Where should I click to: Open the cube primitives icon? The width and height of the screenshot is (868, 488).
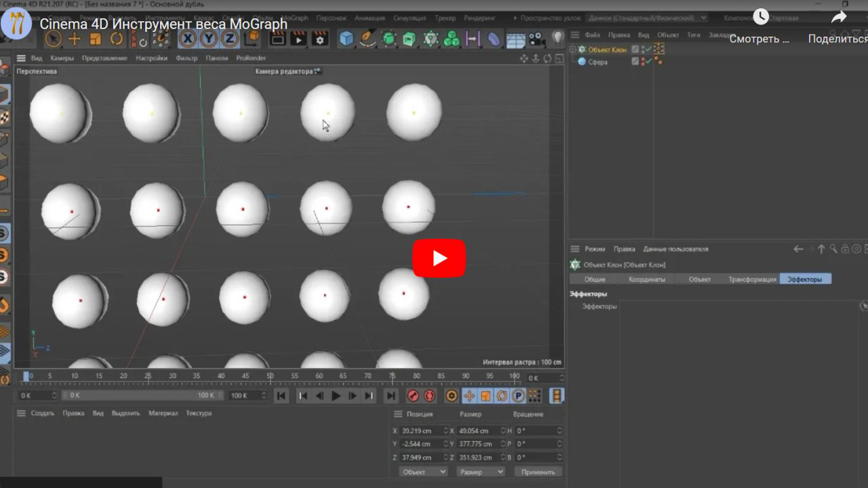pyautogui.click(x=347, y=39)
